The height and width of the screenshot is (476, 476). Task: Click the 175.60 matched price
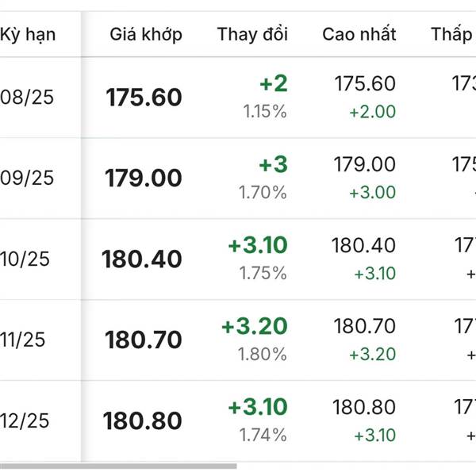click(144, 98)
